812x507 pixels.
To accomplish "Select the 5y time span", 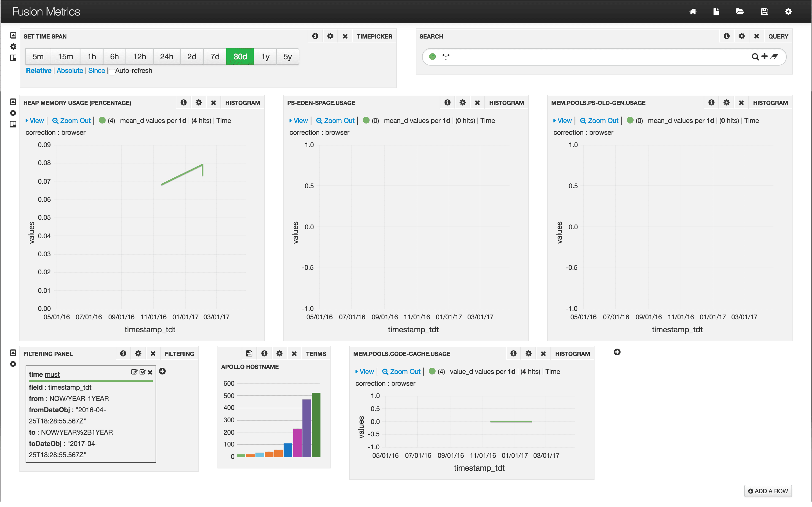I will coord(288,57).
